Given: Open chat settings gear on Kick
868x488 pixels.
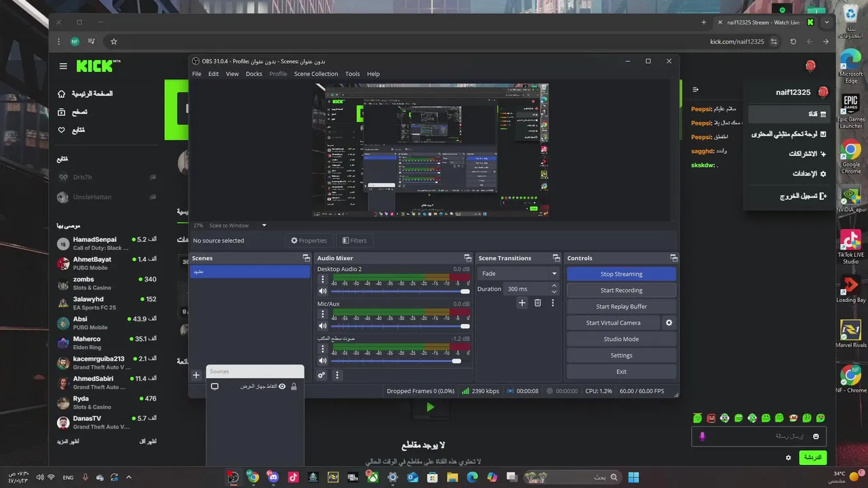Looking at the screenshot, I should point(788,457).
